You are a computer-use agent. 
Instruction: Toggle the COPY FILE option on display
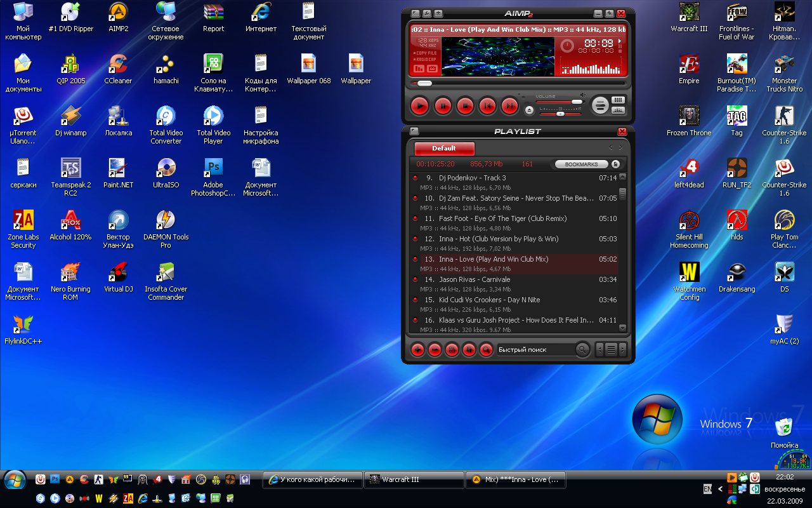426,53
